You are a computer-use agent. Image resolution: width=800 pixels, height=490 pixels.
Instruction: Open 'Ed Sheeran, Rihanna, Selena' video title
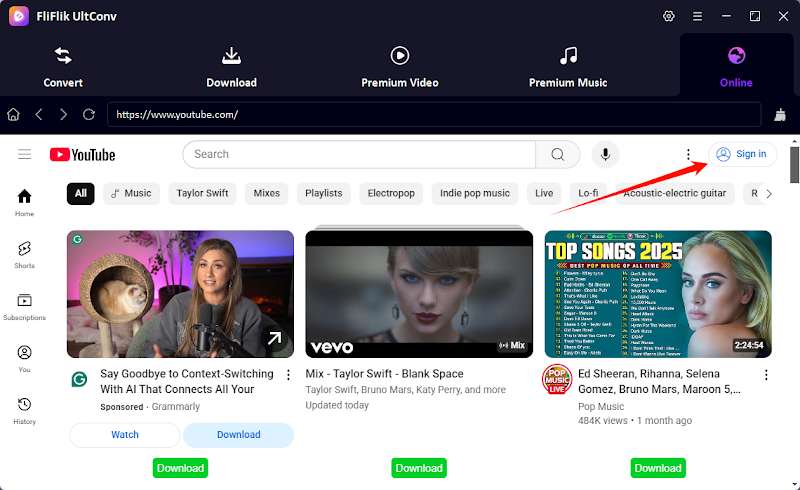click(659, 381)
